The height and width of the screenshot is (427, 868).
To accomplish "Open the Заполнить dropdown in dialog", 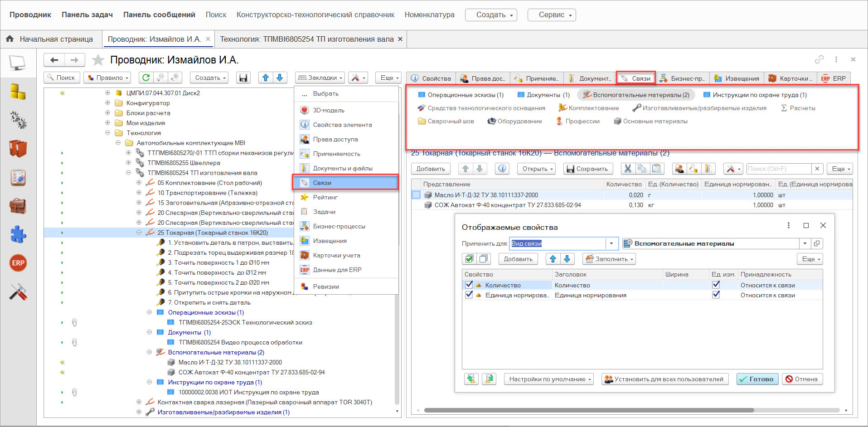I will pyautogui.click(x=609, y=259).
